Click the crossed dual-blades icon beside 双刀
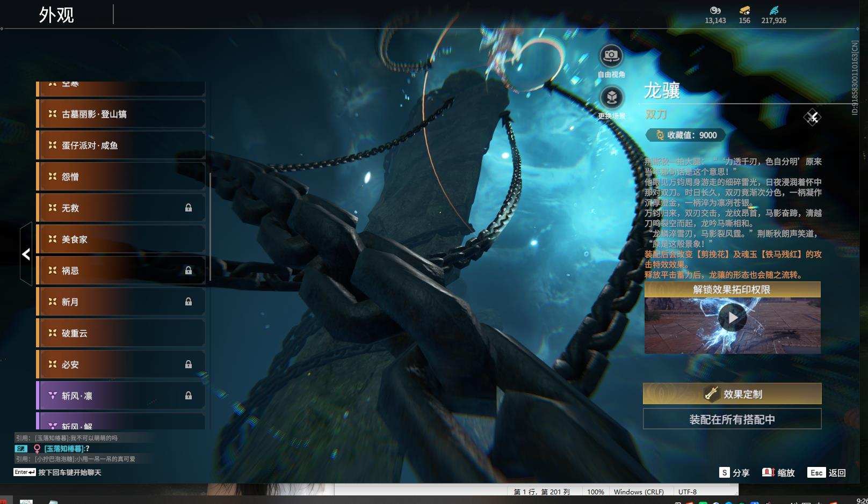Screen dimensions: 868x504 812,117
